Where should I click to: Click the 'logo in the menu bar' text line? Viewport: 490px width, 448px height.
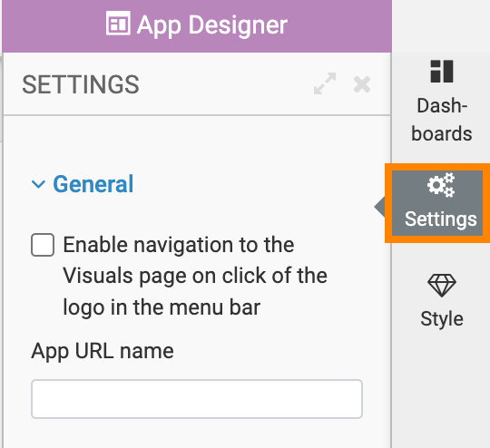pyautogui.click(x=162, y=307)
